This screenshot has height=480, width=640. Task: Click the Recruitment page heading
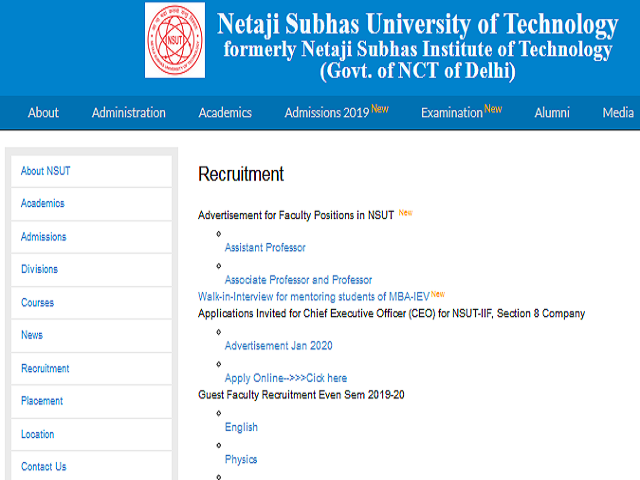pos(241,174)
